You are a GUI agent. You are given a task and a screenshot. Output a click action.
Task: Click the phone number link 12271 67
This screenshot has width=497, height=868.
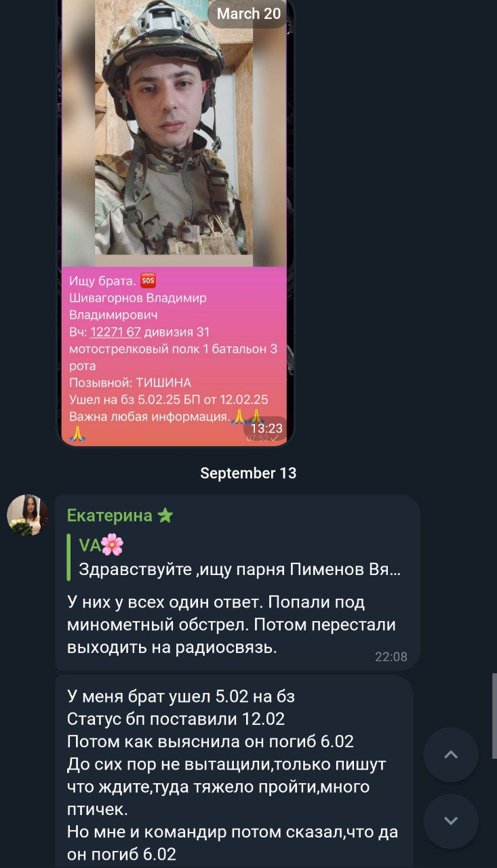(x=115, y=332)
